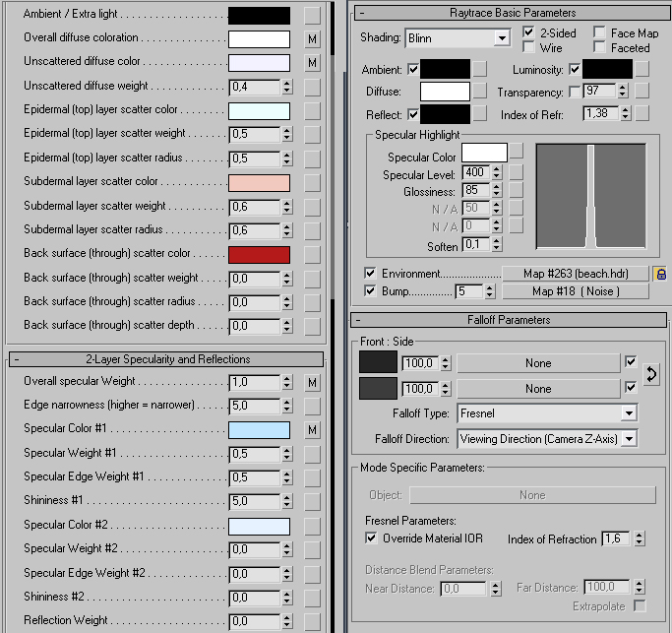The height and width of the screenshot is (633, 672).
Task: Adjust the Bump amount spinner arrows
Action: [x=489, y=291]
